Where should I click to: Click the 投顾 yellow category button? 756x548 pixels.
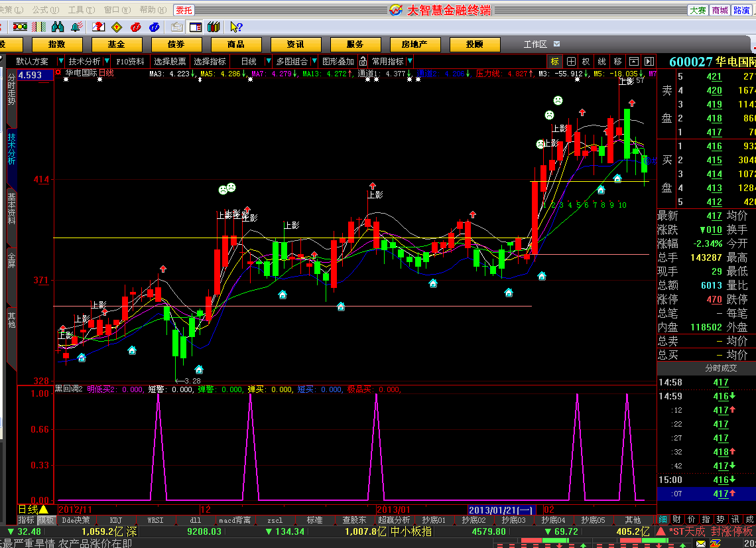[475, 44]
